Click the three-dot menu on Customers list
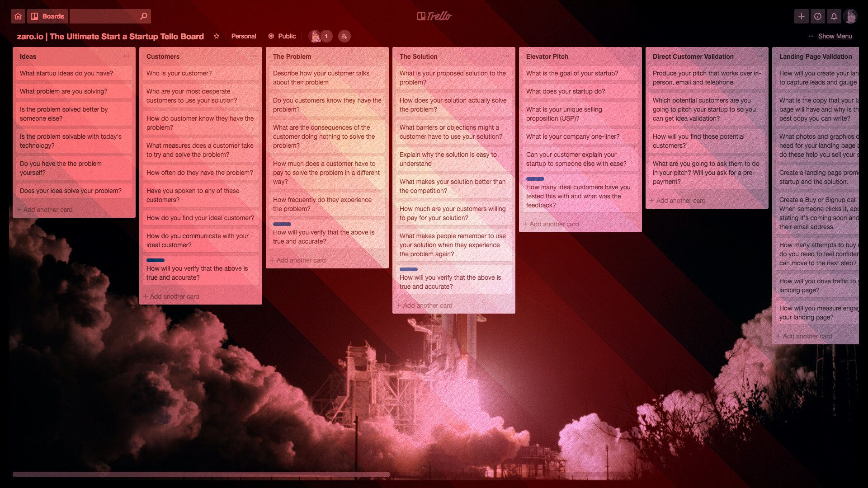The image size is (868, 488). (252, 56)
